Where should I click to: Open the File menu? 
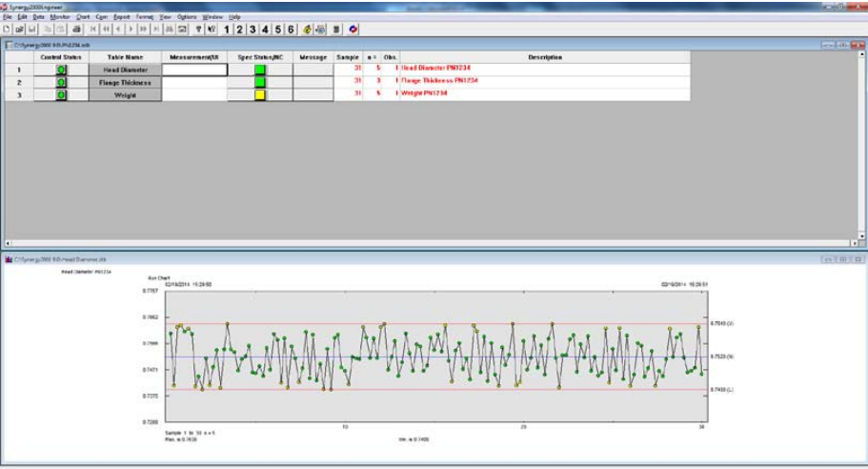[8, 17]
